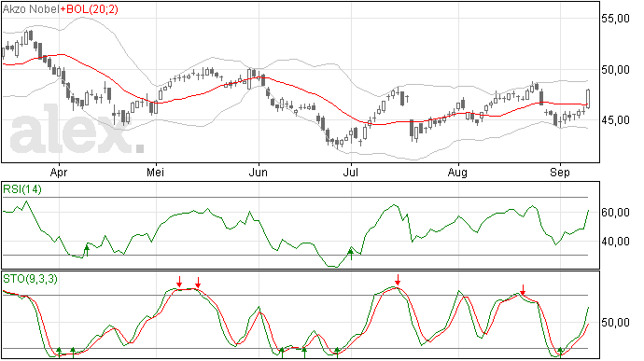Click the Akzo Nobel chart title

(x=31, y=9)
